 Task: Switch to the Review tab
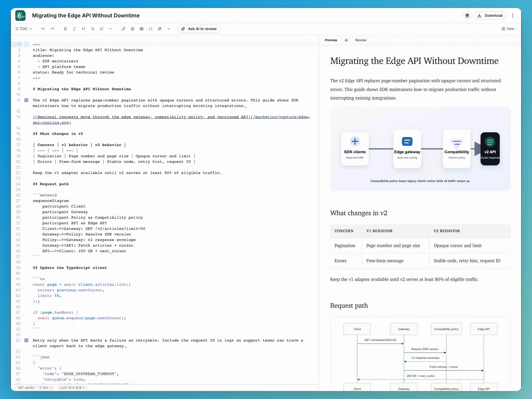point(360,40)
